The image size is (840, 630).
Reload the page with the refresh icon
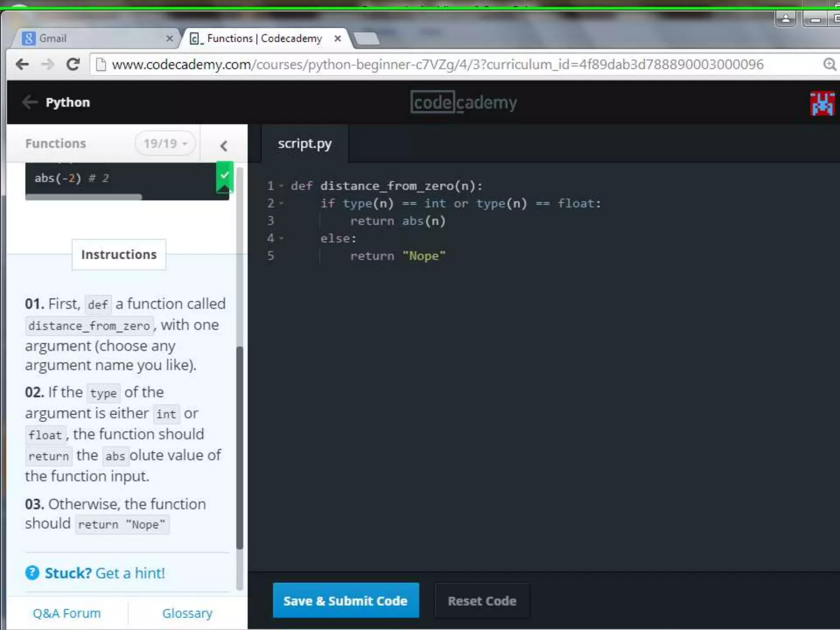pyautogui.click(x=73, y=64)
